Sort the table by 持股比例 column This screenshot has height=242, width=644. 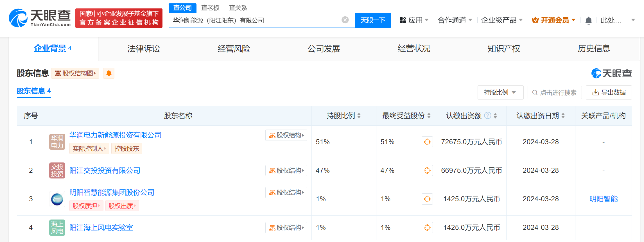click(x=359, y=116)
